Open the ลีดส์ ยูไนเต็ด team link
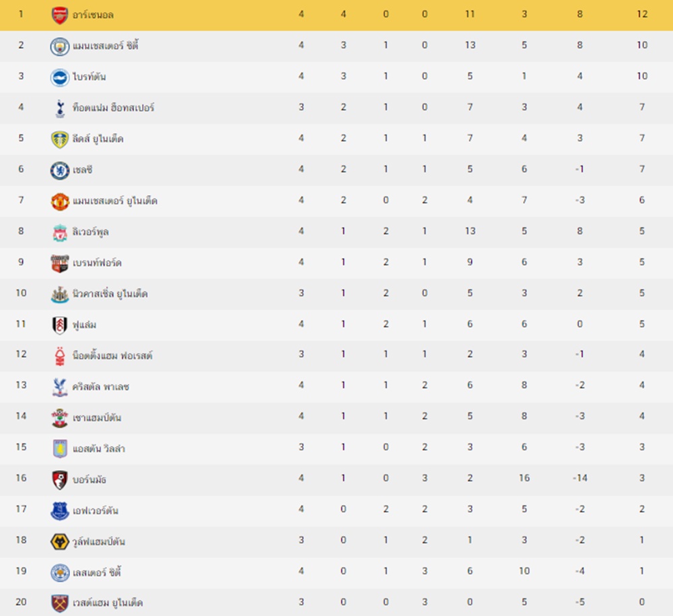 coord(98,139)
